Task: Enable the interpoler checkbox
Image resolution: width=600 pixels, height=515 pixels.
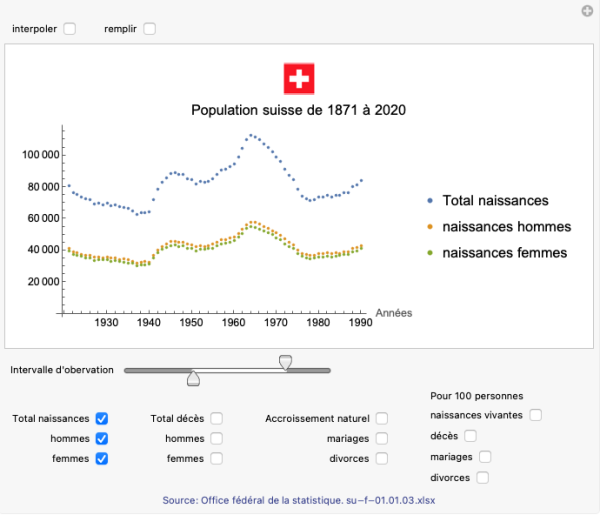Action: coord(70,29)
